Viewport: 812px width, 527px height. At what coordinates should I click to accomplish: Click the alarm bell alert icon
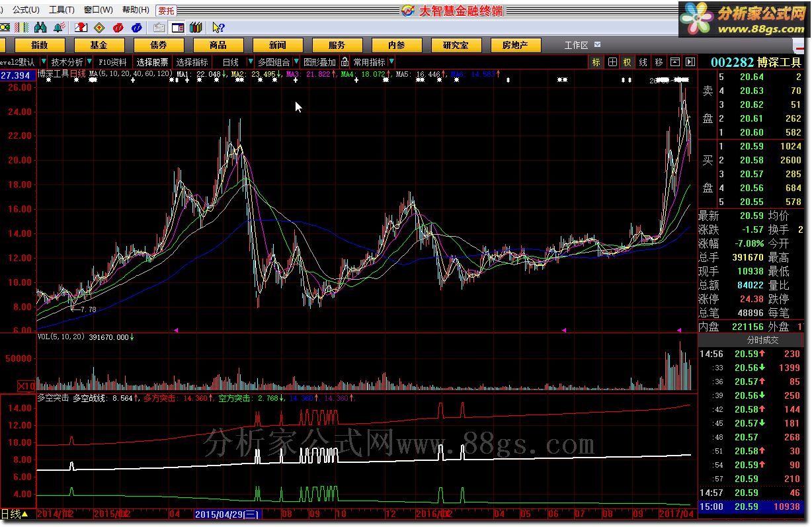pyautogui.click(x=59, y=28)
